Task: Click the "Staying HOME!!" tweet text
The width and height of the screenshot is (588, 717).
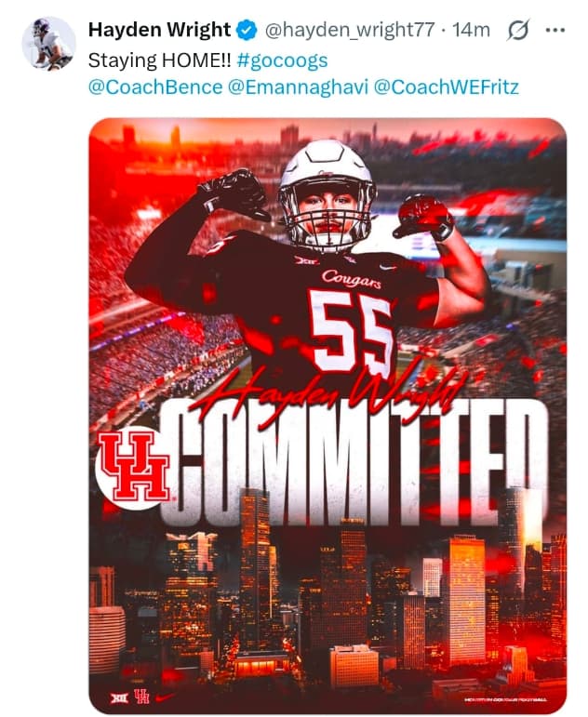Action: tap(159, 60)
